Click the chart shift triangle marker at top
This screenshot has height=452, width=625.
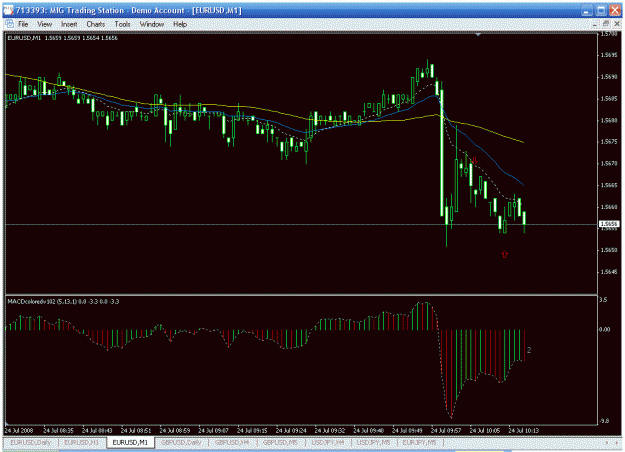(x=478, y=35)
